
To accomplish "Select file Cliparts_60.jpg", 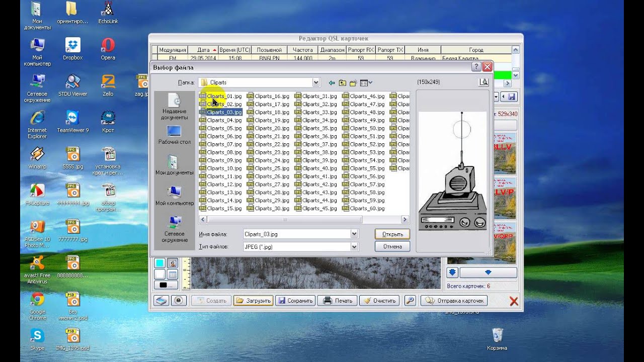I will click(x=363, y=209).
